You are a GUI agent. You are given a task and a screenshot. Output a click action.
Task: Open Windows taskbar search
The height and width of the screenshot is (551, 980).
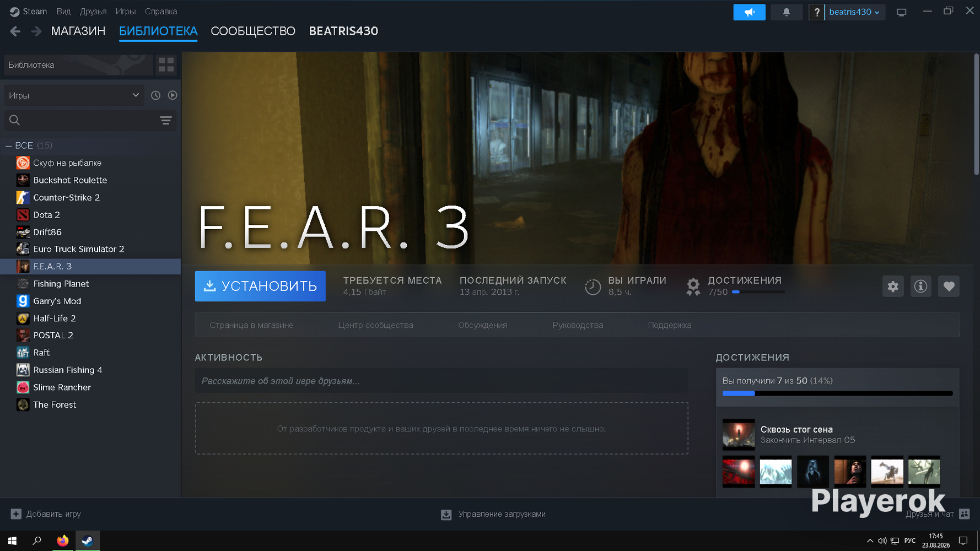click(37, 541)
